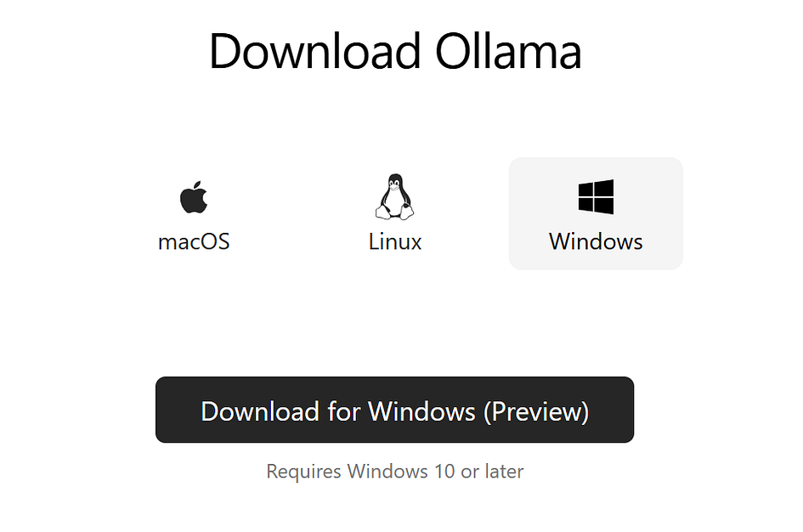Viewport: 803px width, 532px height.
Task: Select the Windows text label
Action: click(596, 241)
